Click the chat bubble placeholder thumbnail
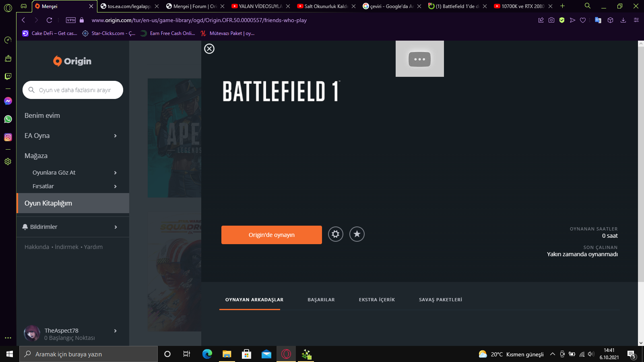644x362 pixels. [420, 59]
